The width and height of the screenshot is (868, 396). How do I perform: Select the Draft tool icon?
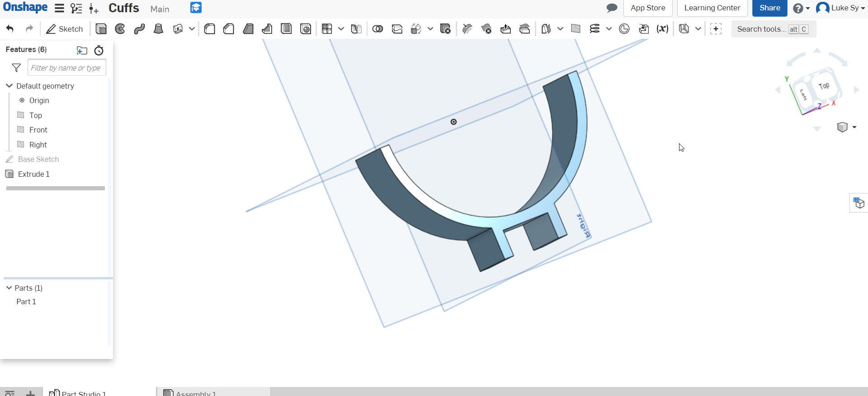click(x=248, y=29)
